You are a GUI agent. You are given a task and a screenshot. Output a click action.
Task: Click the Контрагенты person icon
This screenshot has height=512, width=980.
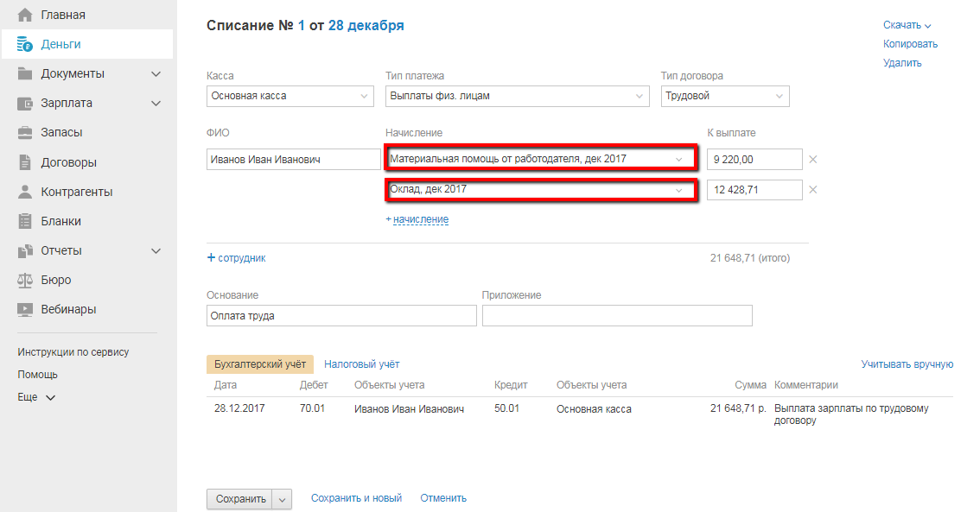tap(25, 192)
